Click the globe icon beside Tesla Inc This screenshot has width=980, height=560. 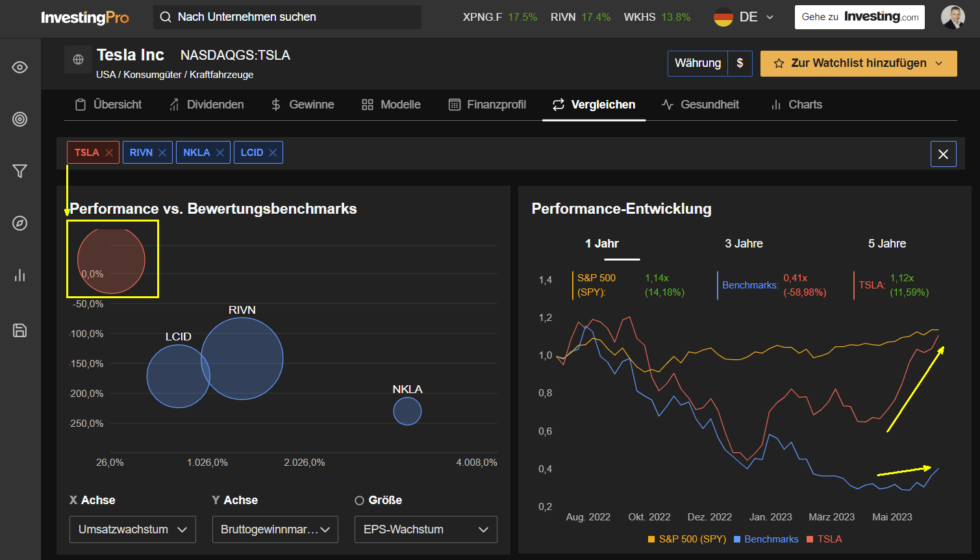(78, 60)
